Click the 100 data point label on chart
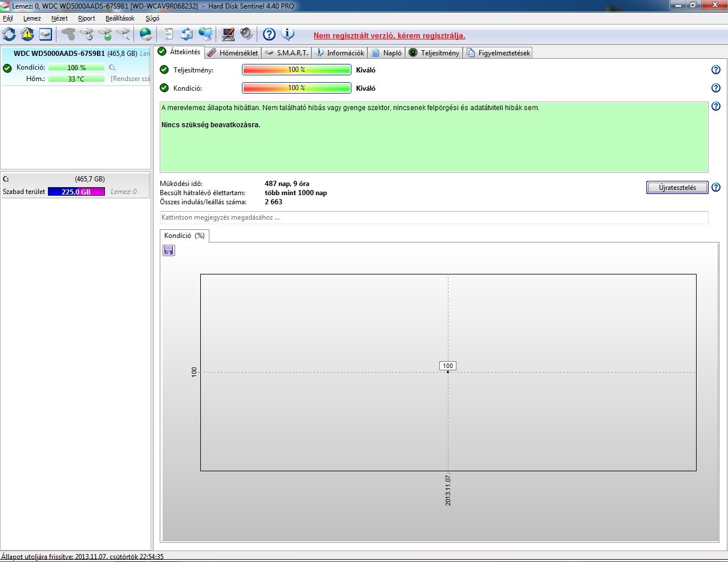 coord(448,366)
